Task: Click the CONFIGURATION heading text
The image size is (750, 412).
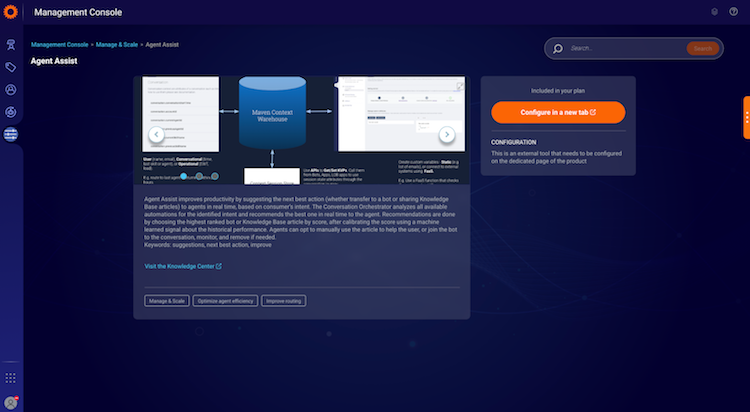Action: pyautogui.click(x=514, y=142)
